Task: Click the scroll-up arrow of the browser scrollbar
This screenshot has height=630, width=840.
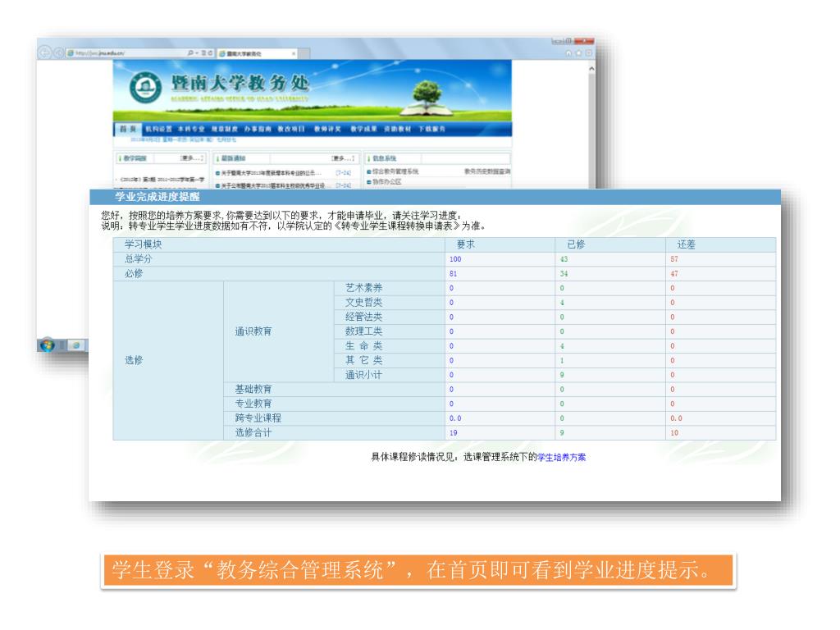Action: coord(591,69)
